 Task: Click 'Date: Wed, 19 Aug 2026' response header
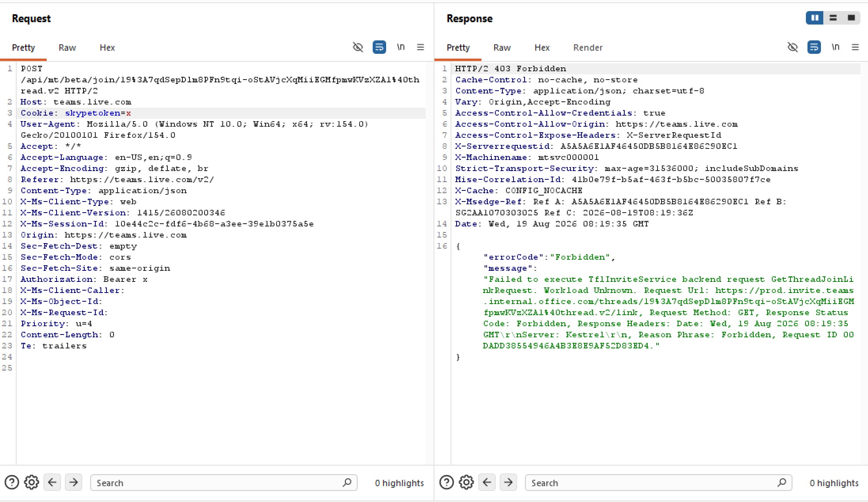coord(552,224)
